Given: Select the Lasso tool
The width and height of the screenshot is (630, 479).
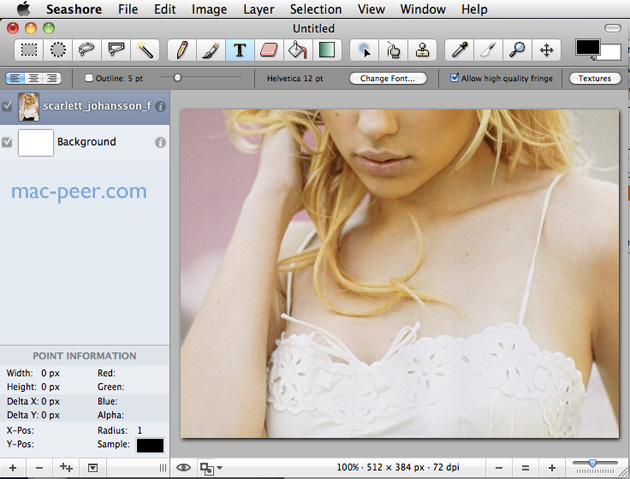Looking at the screenshot, I should [88, 49].
